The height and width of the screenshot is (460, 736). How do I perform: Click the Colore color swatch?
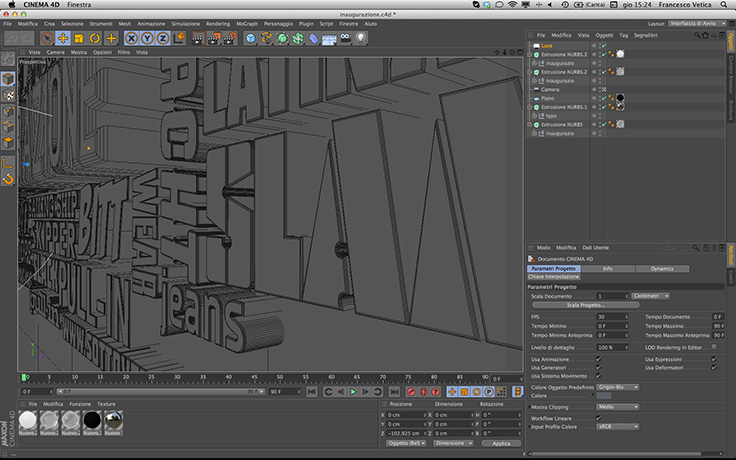604,396
